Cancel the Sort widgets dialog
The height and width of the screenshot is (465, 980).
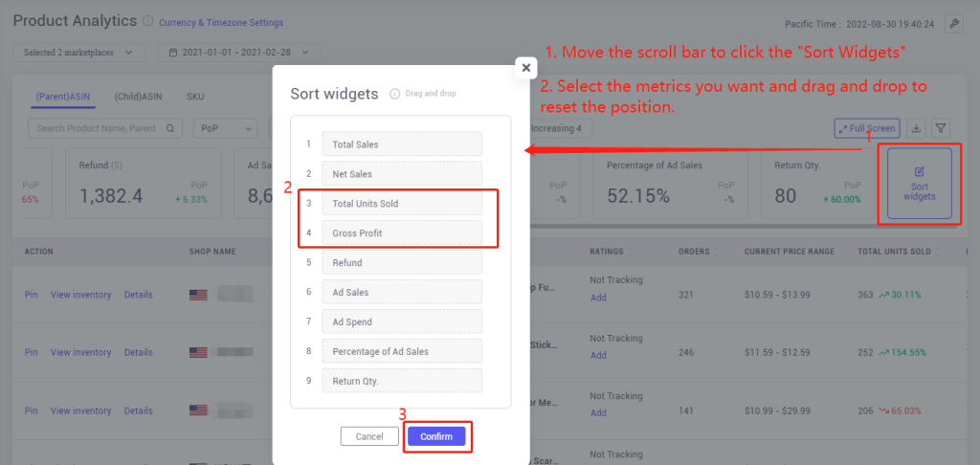(x=369, y=436)
